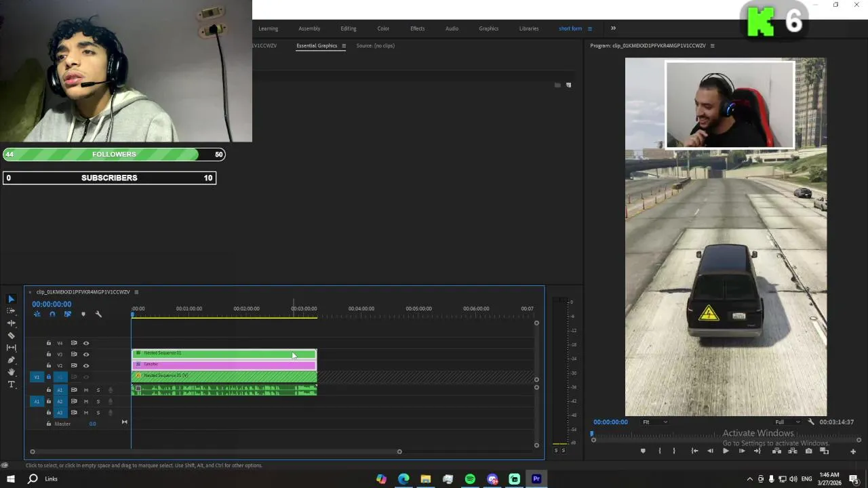Select the Slip tool
Screen dimensions: 868x488
click(x=11, y=348)
